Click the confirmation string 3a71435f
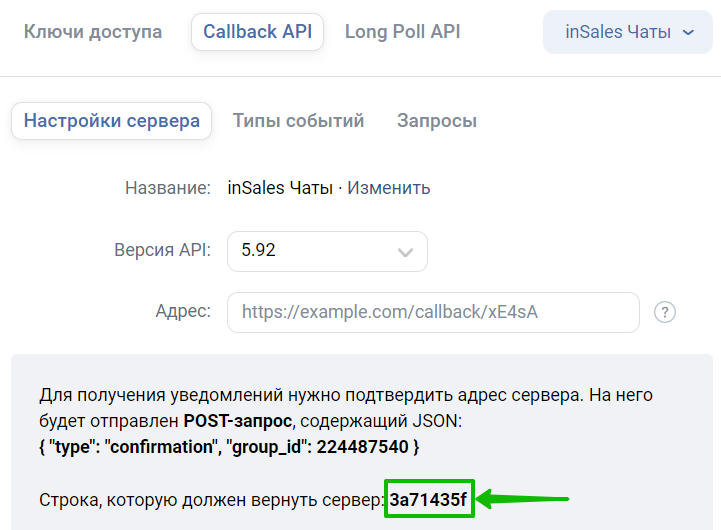Screen dimensions: 721x530 pyautogui.click(x=429, y=499)
